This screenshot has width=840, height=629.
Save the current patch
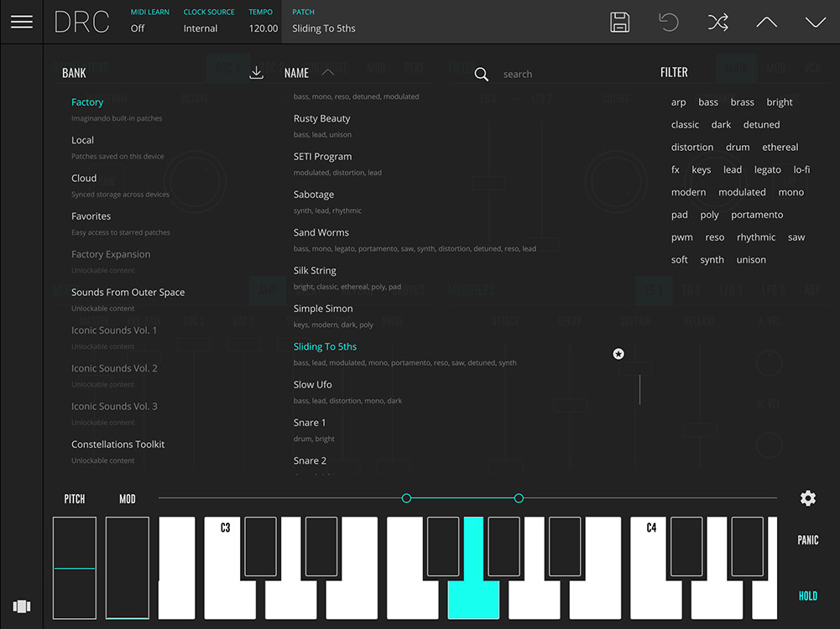tap(619, 22)
